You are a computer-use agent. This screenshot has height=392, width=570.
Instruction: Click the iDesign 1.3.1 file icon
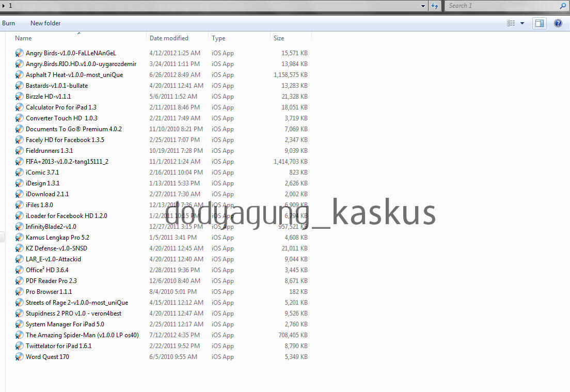click(19, 183)
